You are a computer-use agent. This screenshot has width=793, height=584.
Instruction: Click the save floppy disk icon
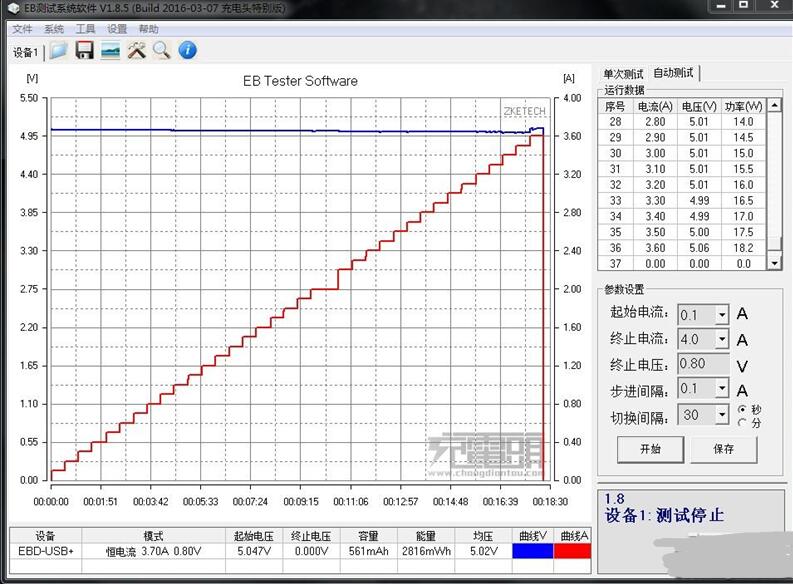(85, 50)
